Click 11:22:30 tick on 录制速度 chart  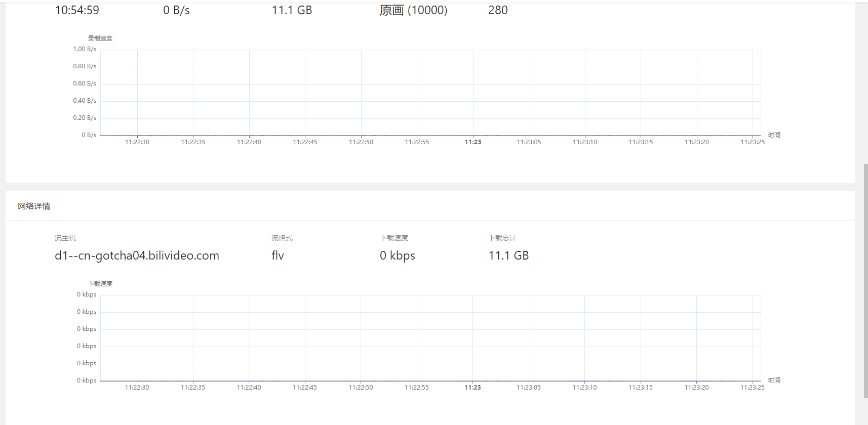137,142
